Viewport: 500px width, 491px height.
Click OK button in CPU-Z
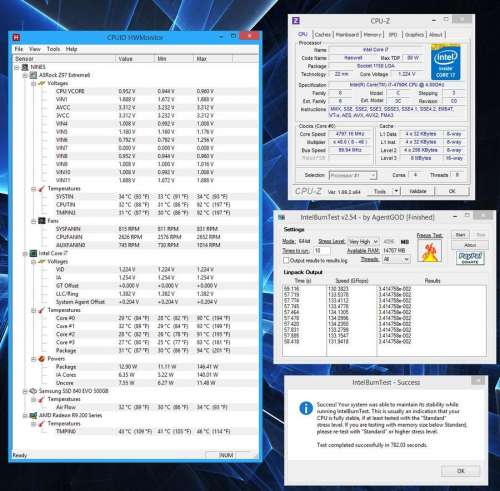pos(452,191)
